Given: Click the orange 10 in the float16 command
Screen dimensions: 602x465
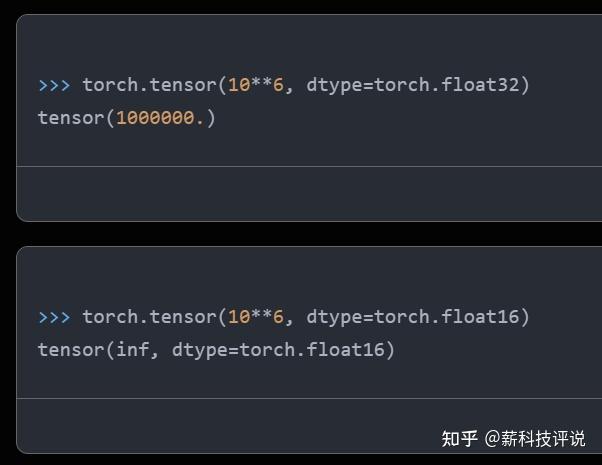Looking at the screenshot, I should (238, 317).
